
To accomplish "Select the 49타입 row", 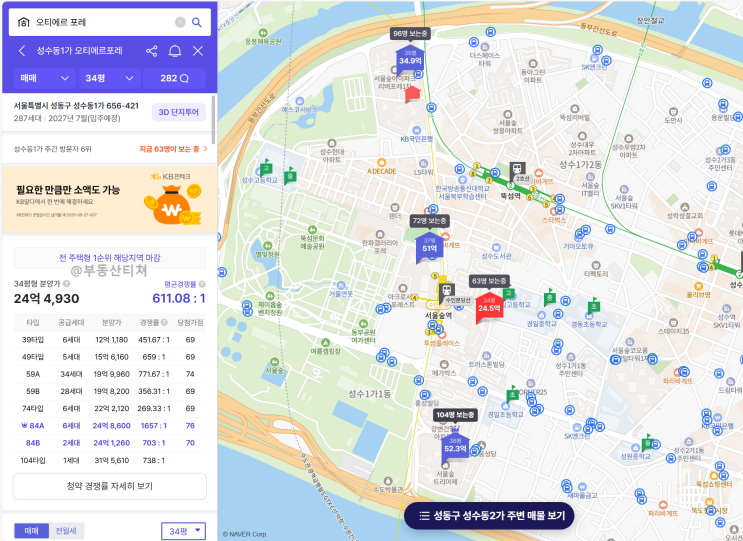I will tap(109, 357).
